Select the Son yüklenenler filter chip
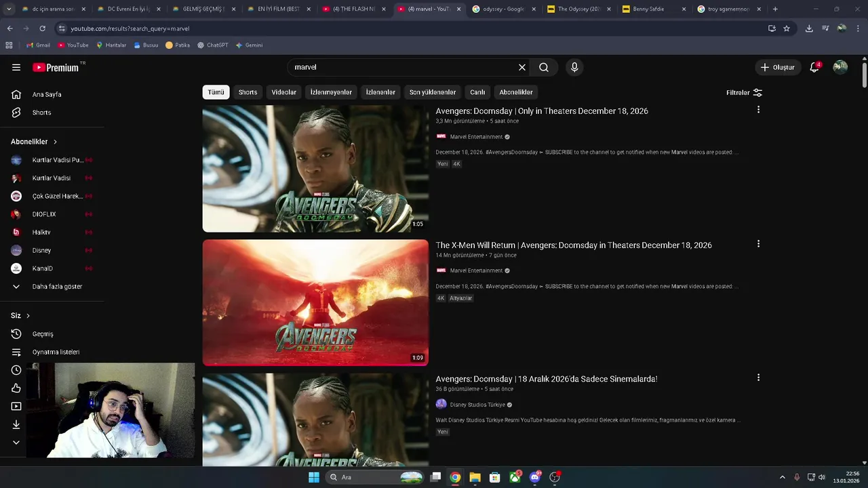This screenshot has width=868, height=488. pos(433,92)
